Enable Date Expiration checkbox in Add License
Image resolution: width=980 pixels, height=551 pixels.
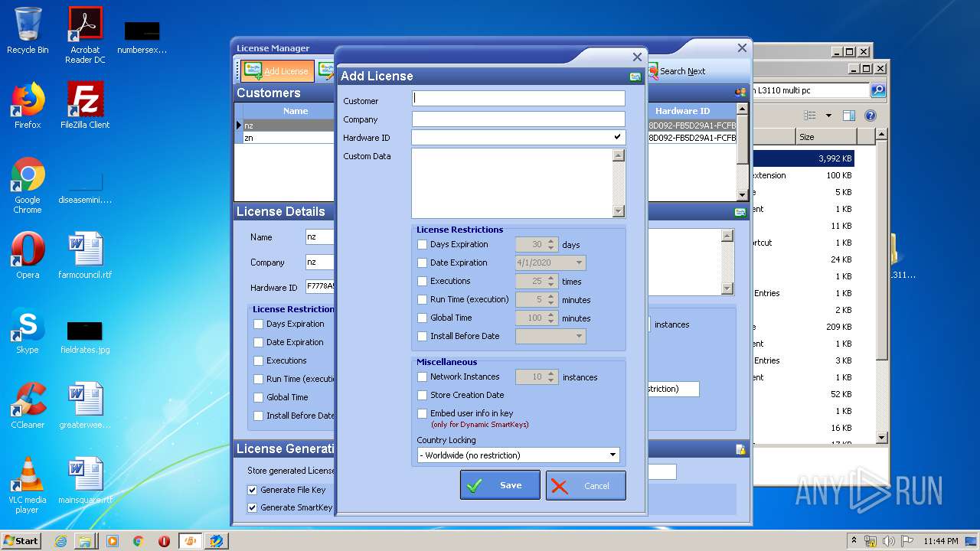(422, 263)
